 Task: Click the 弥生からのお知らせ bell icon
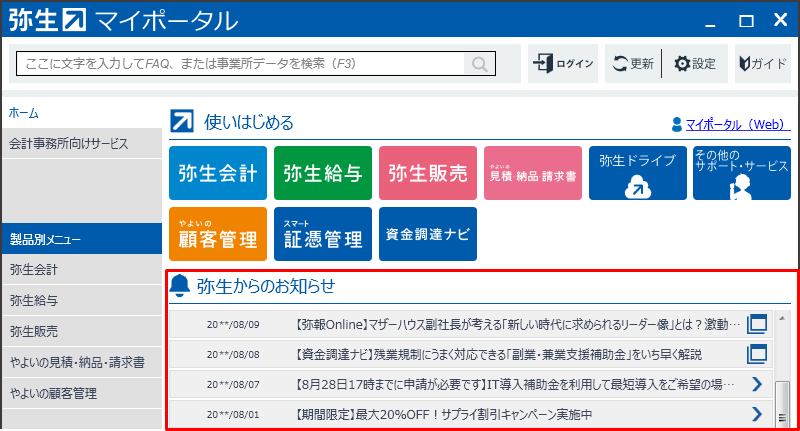[180, 286]
